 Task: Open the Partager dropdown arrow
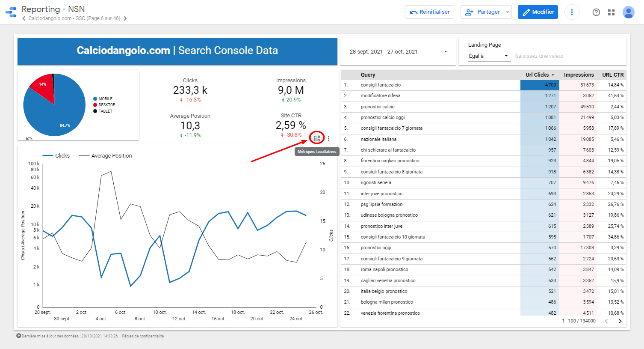[x=508, y=12]
